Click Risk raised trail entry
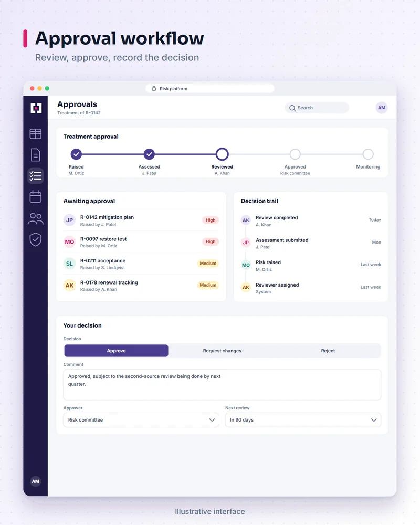 [x=311, y=266]
